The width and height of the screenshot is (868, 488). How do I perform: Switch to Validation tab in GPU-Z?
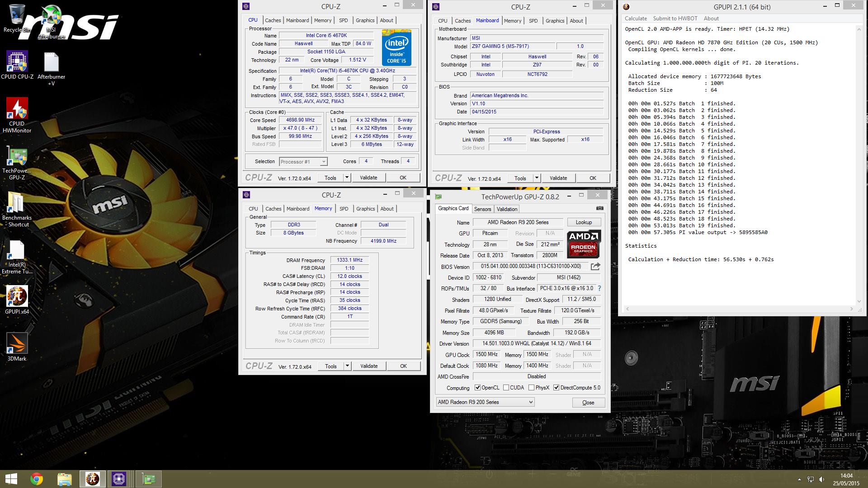click(507, 209)
